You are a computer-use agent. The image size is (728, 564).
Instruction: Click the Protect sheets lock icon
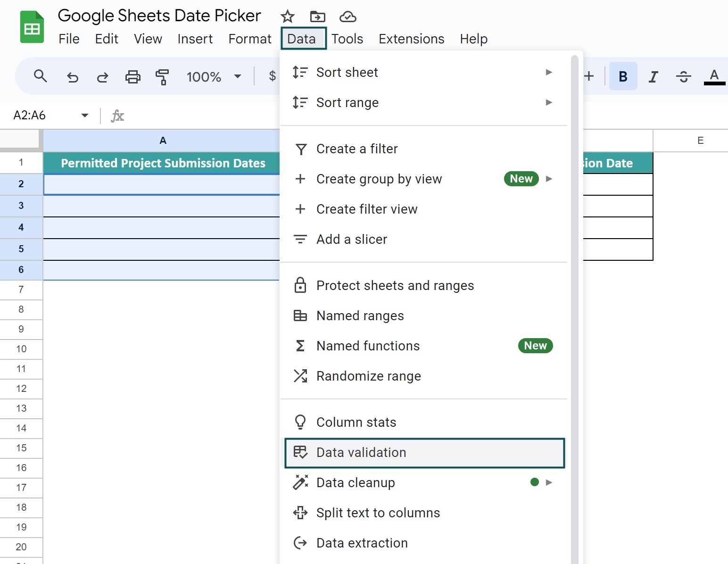(300, 285)
